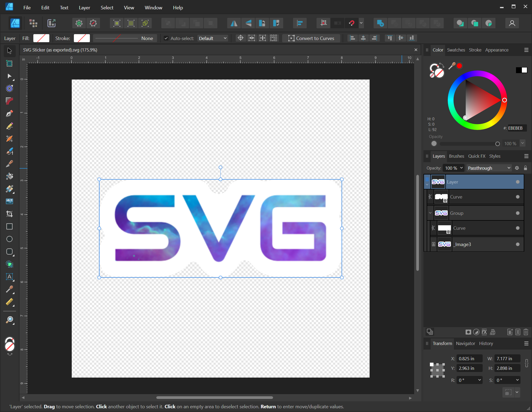Add a new layer in Layers panel
Viewport: 532px width, 412px height.
point(510,332)
